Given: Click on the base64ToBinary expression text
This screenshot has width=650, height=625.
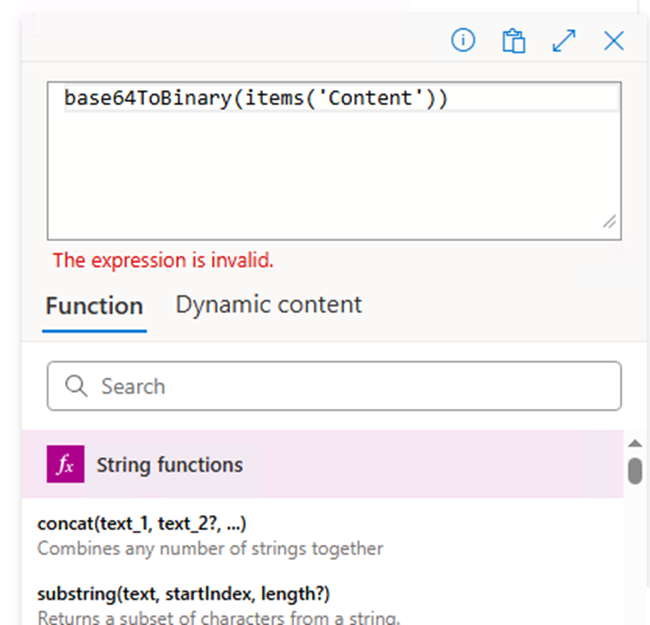Looking at the screenshot, I should [x=256, y=98].
